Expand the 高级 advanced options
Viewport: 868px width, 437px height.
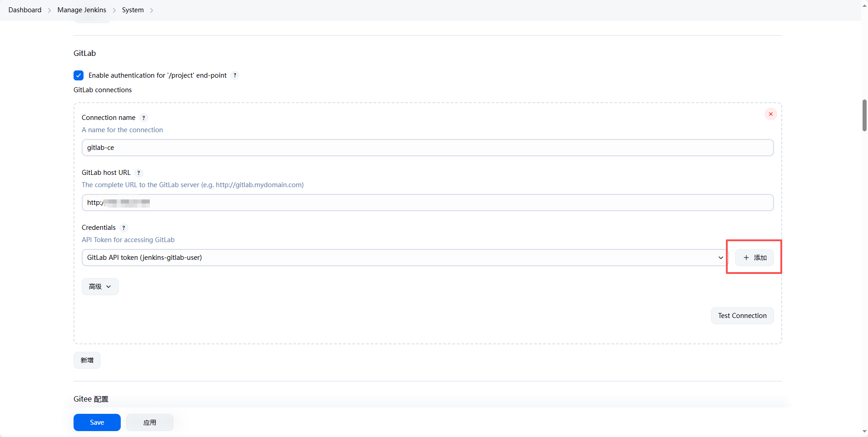100,287
